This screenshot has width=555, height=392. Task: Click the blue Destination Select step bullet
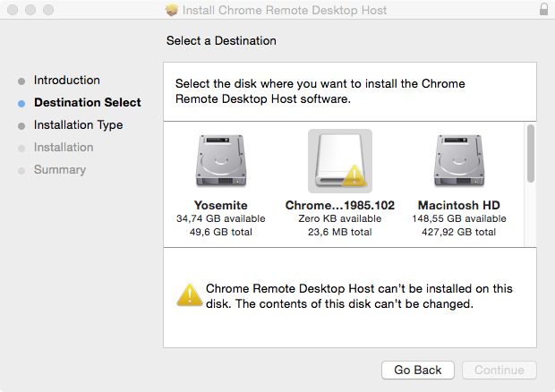coord(21,104)
